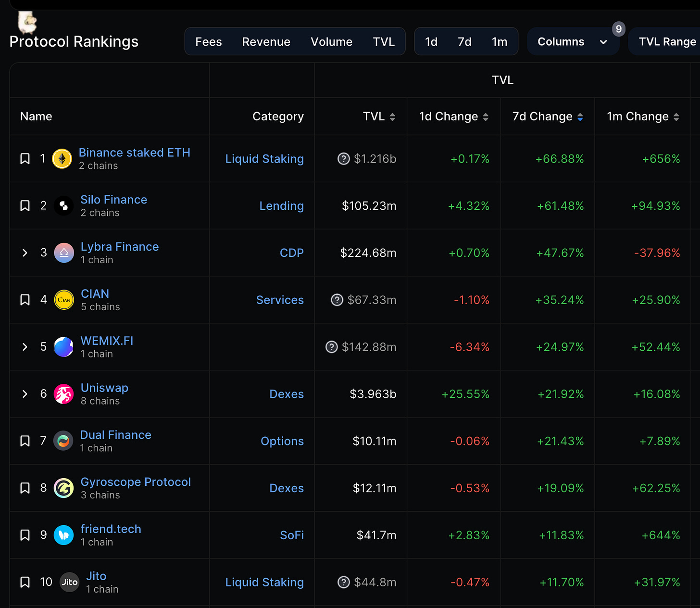Expand WEMIX.FI sub-protocols
This screenshot has width=700, height=608.
[25, 347]
